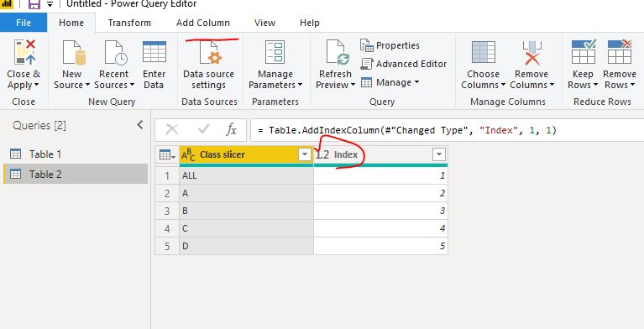Click the Manage Parameters icon
The height and width of the screenshot is (329, 644).
(275, 52)
